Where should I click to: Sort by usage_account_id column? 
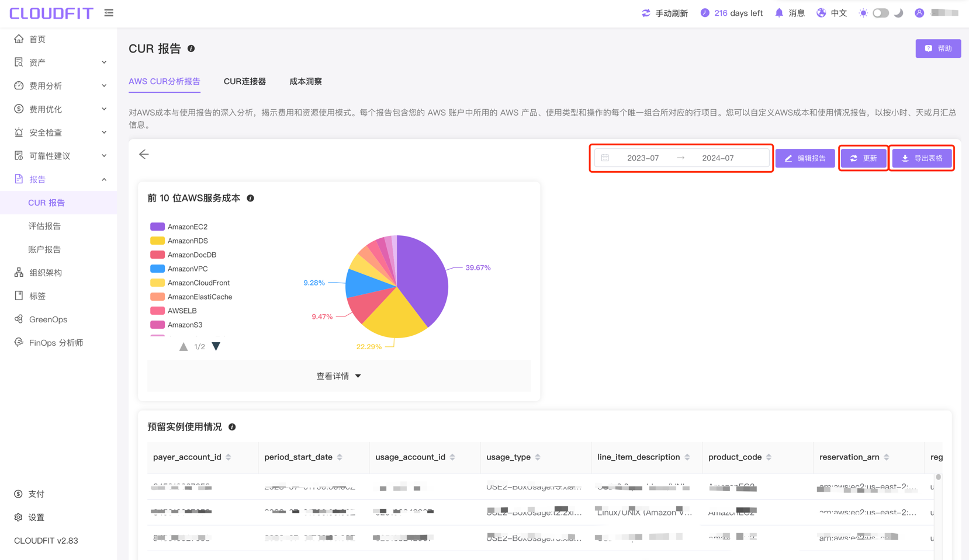click(x=452, y=457)
